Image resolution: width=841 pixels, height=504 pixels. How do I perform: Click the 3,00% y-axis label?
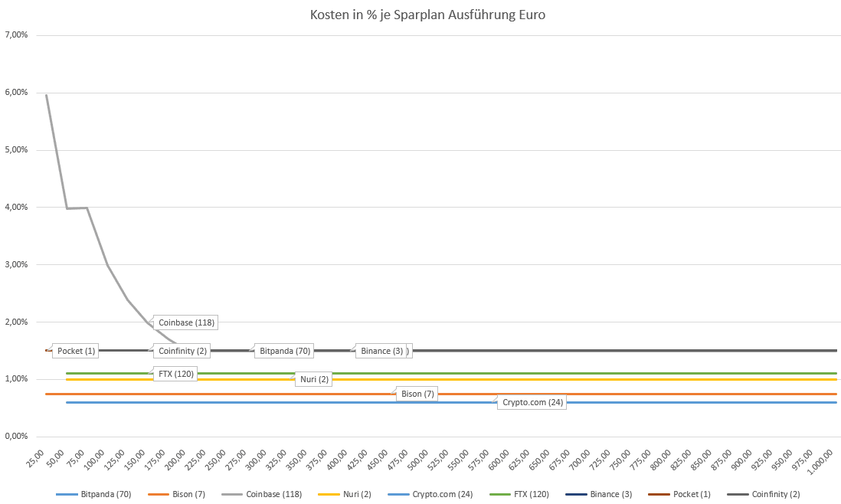16,264
